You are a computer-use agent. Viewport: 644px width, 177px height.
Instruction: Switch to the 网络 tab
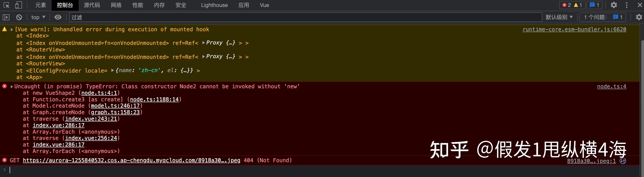[x=116, y=5]
